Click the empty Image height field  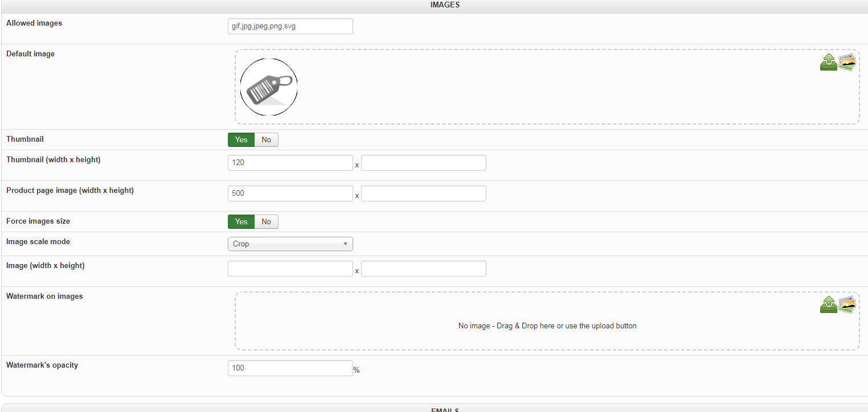tap(423, 269)
